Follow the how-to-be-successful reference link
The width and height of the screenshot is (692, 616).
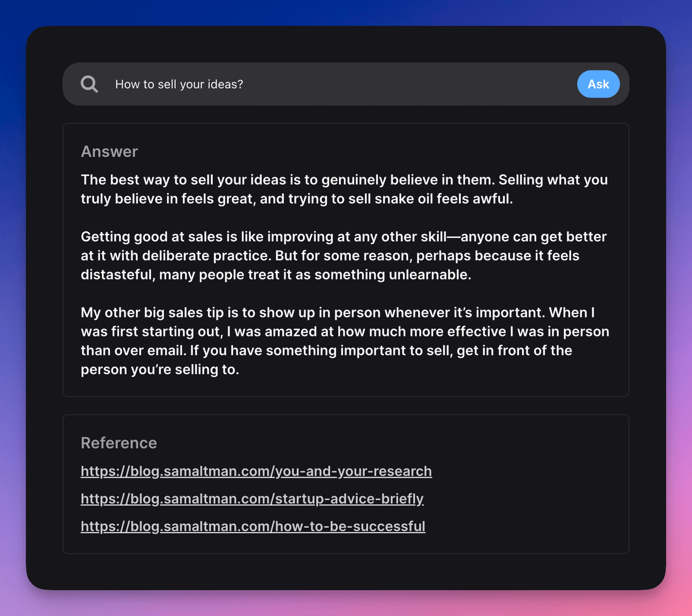click(x=253, y=527)
